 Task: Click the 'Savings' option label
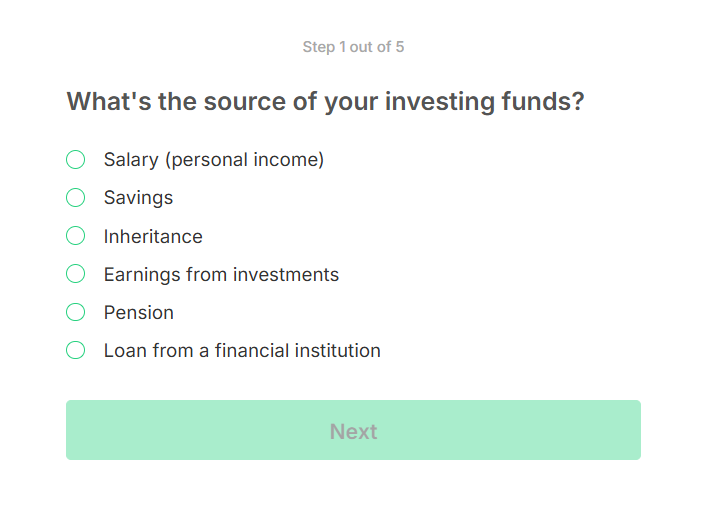(x=138, y=198)
